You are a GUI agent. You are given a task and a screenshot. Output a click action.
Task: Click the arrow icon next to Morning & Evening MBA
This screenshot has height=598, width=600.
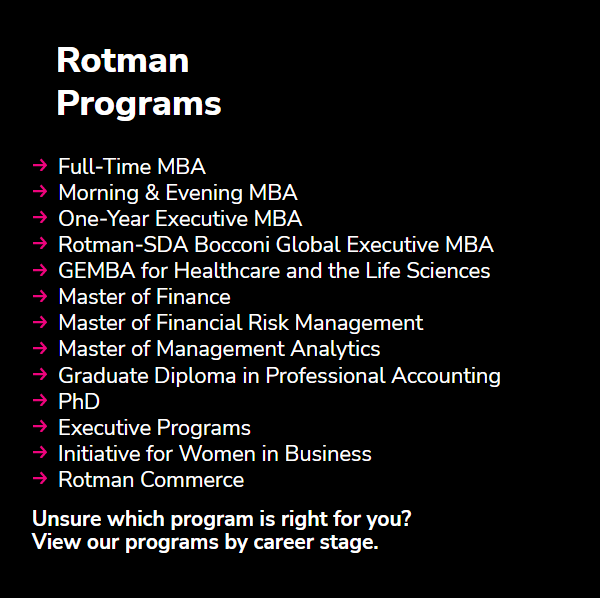(x=40, y=191)
